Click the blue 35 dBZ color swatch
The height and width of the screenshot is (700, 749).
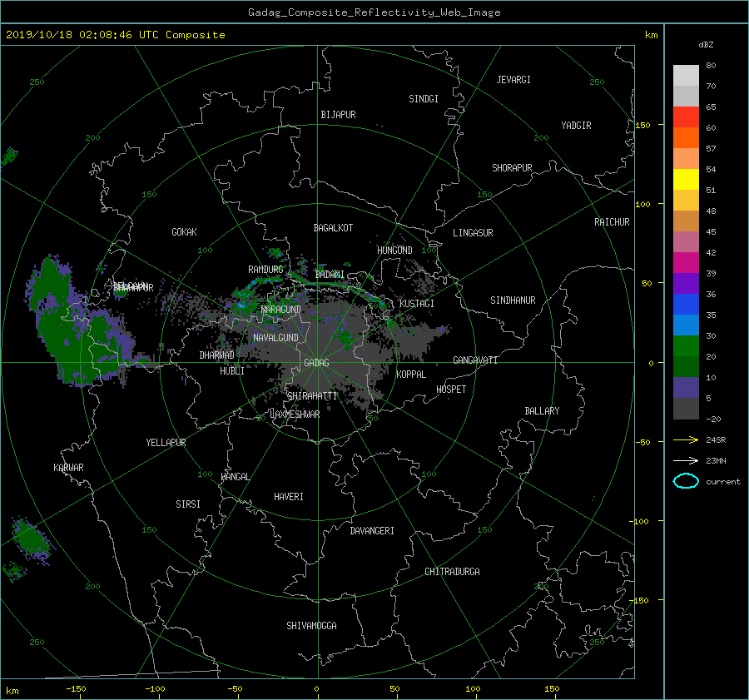(x=686, y=305)
